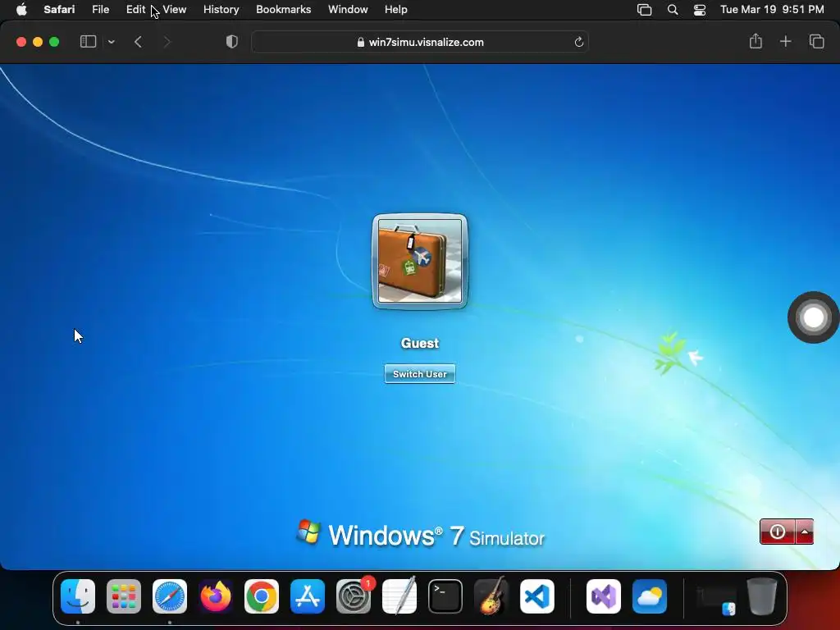Viewport: 840px width, 630px height.
Task: Open the Help menu
Action: [x=396, y=10]
